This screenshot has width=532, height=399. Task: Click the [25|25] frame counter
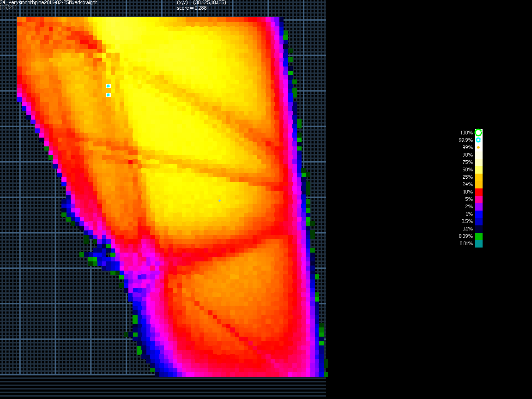pos(8,8)
